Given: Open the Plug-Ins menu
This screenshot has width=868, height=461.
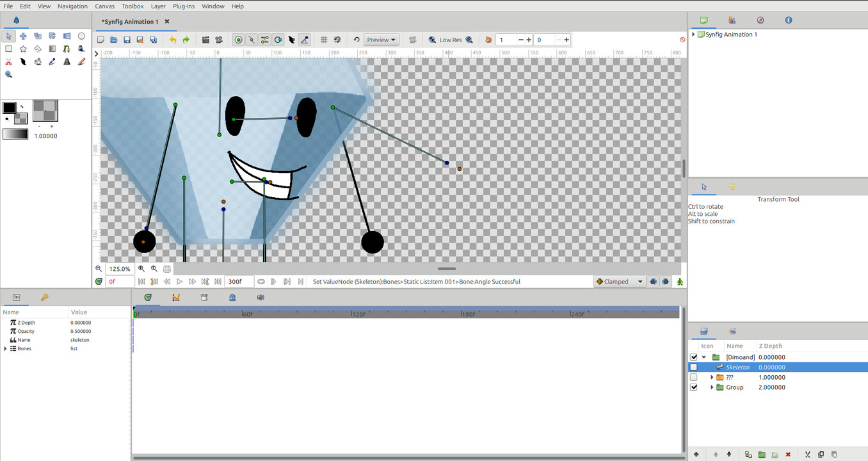Looking at the screenshot, I should point(184,6).
